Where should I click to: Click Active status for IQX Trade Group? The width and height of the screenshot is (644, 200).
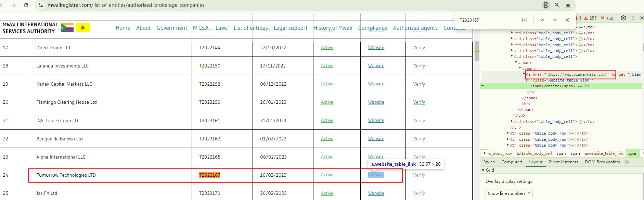click(327, 120)
